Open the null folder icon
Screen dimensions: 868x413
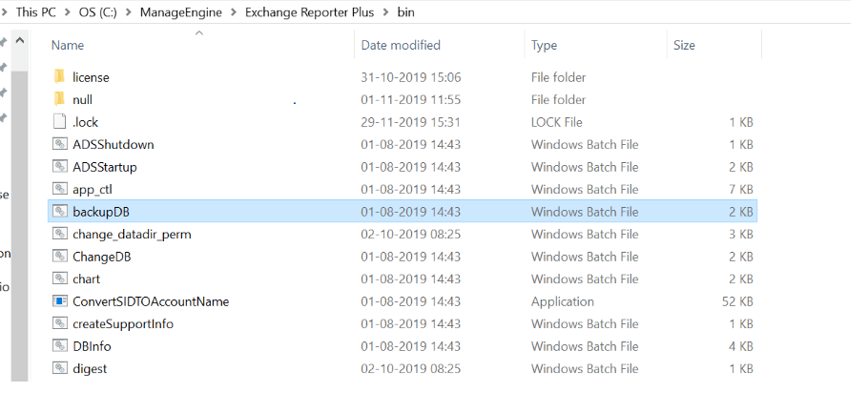point(60,99)
